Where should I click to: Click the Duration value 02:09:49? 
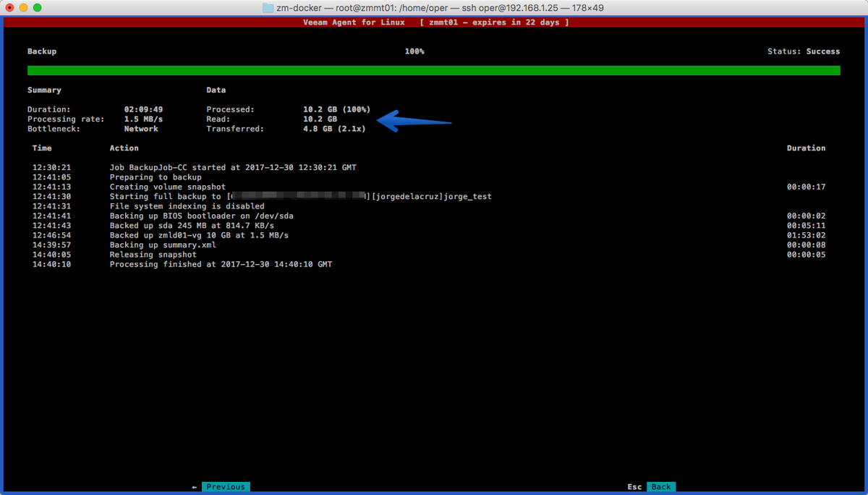pyautogui.click(x=143, y=109)
